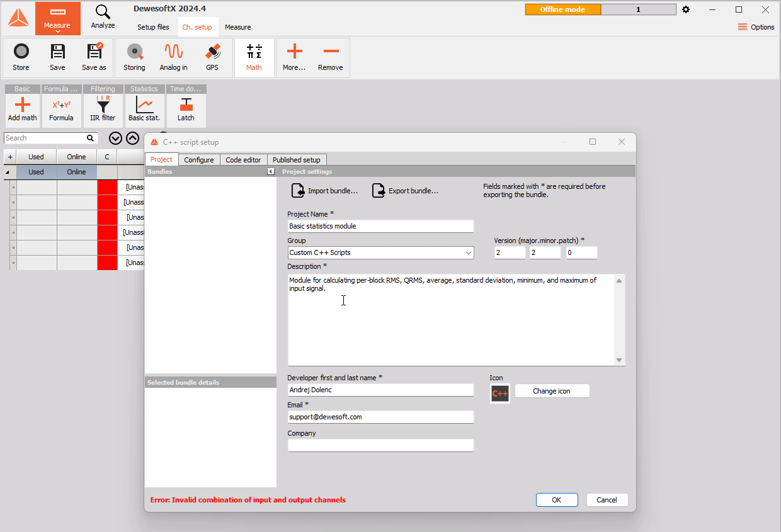Open the Configure tab
This screenshot has height=532, width=781.
(x=199, y=160)
